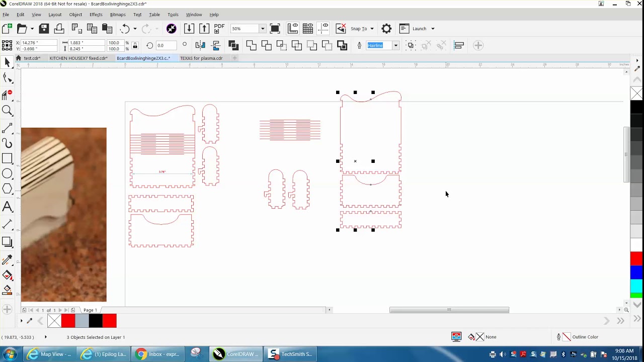Choose the Polygon tool

pos(7,189)
